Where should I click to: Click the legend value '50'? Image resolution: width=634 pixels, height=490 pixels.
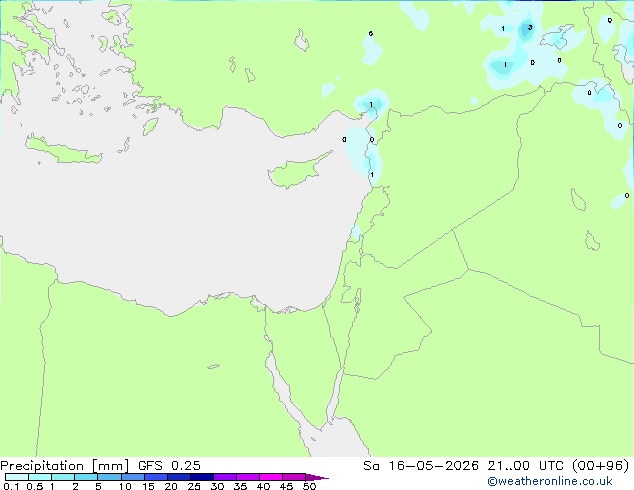tap(309, 486)
